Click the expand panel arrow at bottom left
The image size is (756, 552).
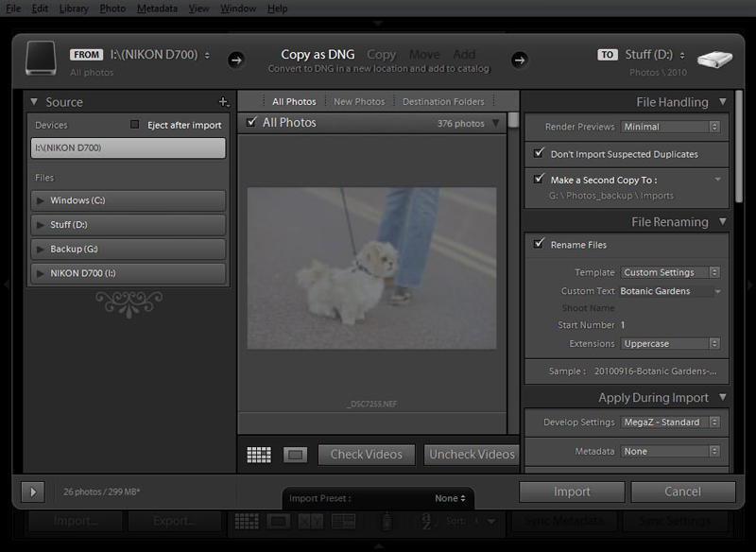pyautogui.click(x=32, y=492)
